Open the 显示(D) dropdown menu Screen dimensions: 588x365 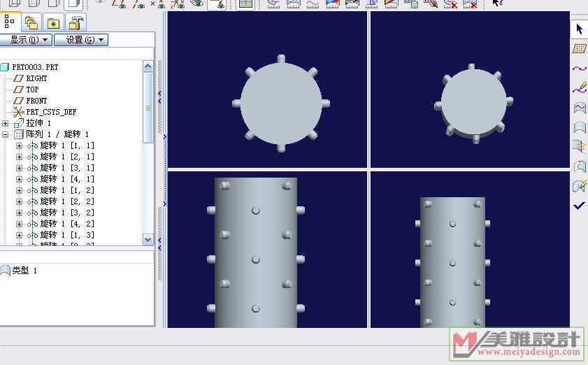(x=27, y=40)
